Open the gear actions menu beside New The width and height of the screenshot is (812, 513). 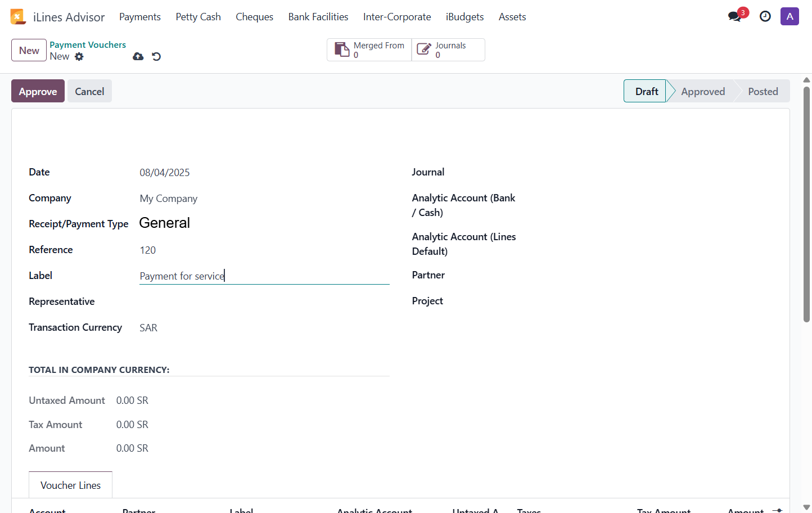[x=79, y=56]
